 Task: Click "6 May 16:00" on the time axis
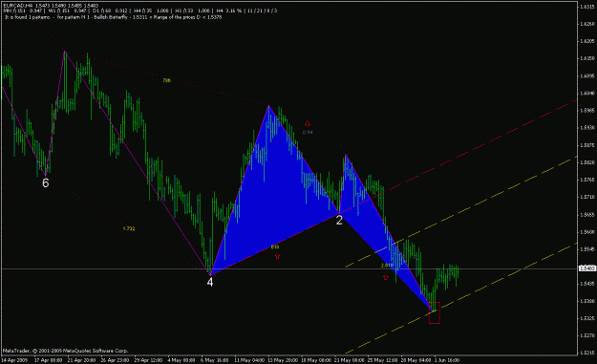215,360
